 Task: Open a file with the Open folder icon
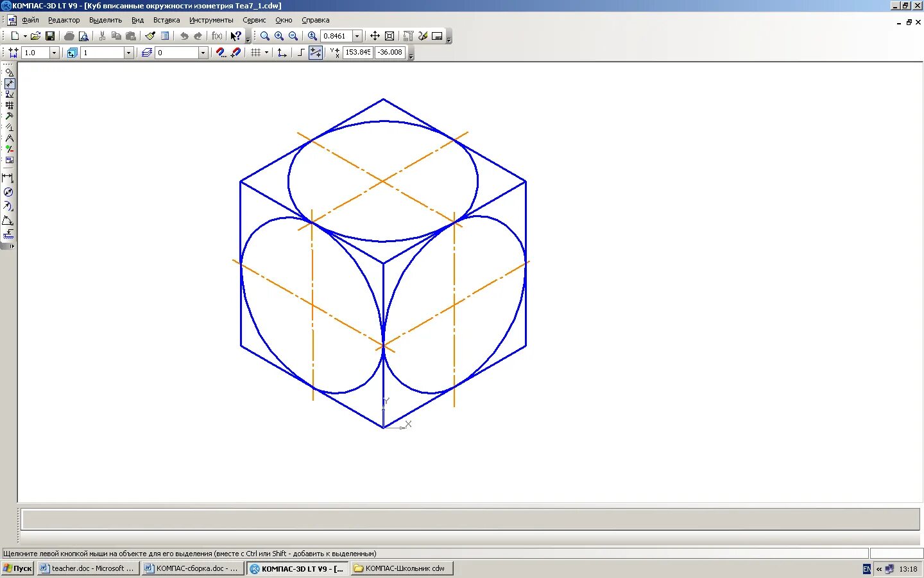pyautogui.click(x=36, y=36)
